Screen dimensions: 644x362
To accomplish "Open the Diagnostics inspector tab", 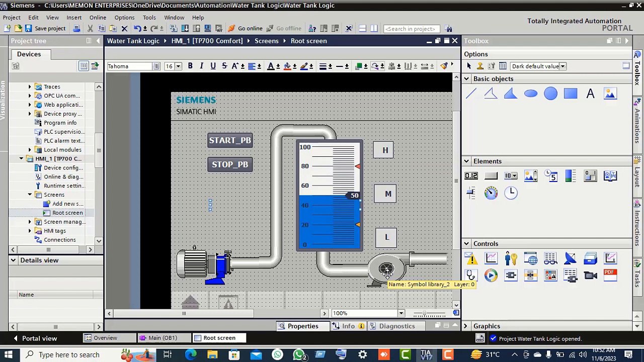I will pos(392,326).
